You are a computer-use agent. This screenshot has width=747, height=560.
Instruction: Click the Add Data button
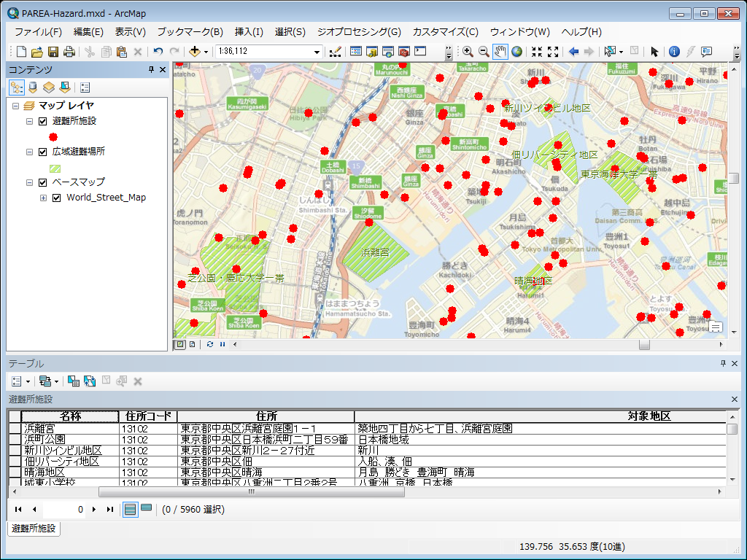(x=194, y=52)
